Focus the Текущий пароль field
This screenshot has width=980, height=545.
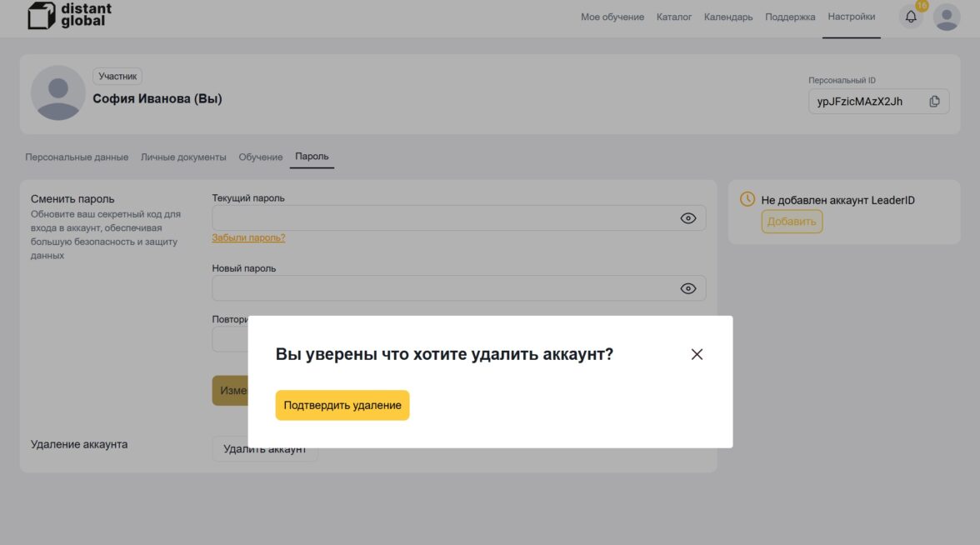point(442,218)
